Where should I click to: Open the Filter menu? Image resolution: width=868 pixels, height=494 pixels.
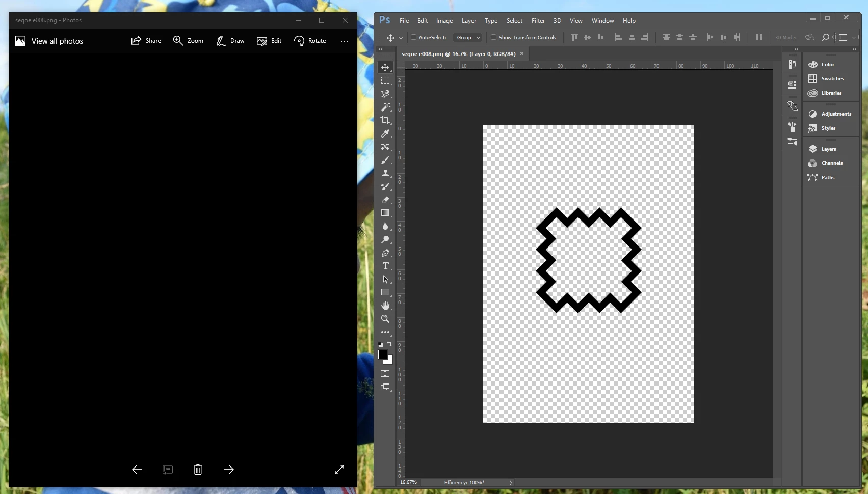(538, 21)
